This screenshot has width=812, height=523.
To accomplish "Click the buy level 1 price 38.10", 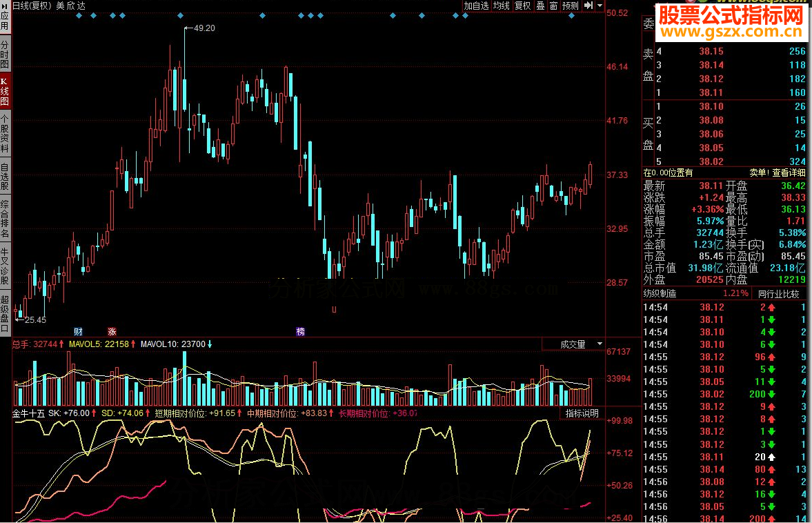I will click(711, 106).
